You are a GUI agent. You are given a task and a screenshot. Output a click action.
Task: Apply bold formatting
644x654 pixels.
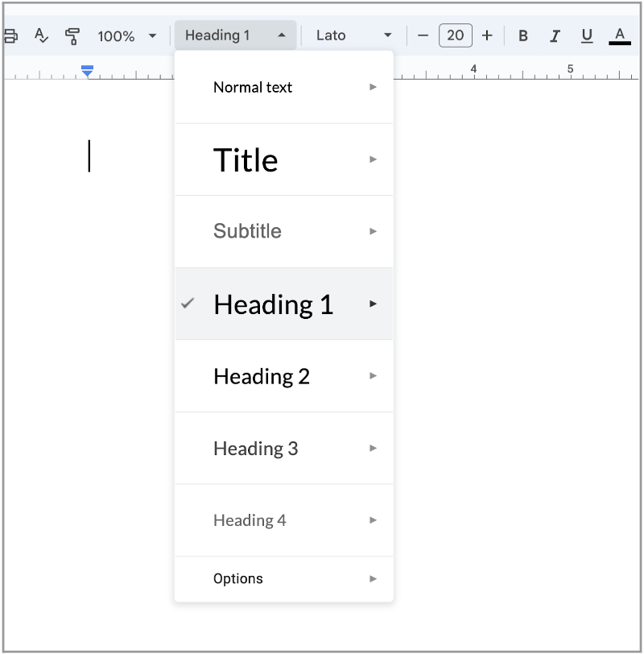coord(522,35)
